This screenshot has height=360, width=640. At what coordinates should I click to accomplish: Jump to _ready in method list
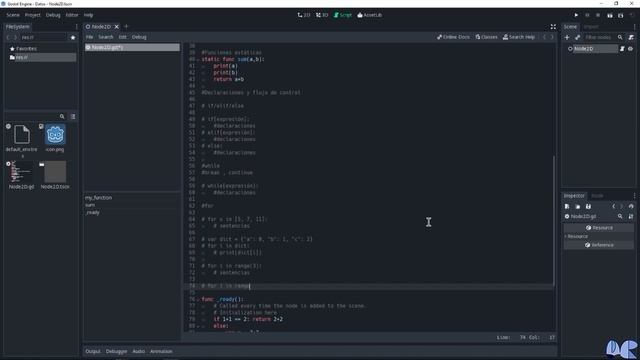pyautogui.click(x=93, y=212)
